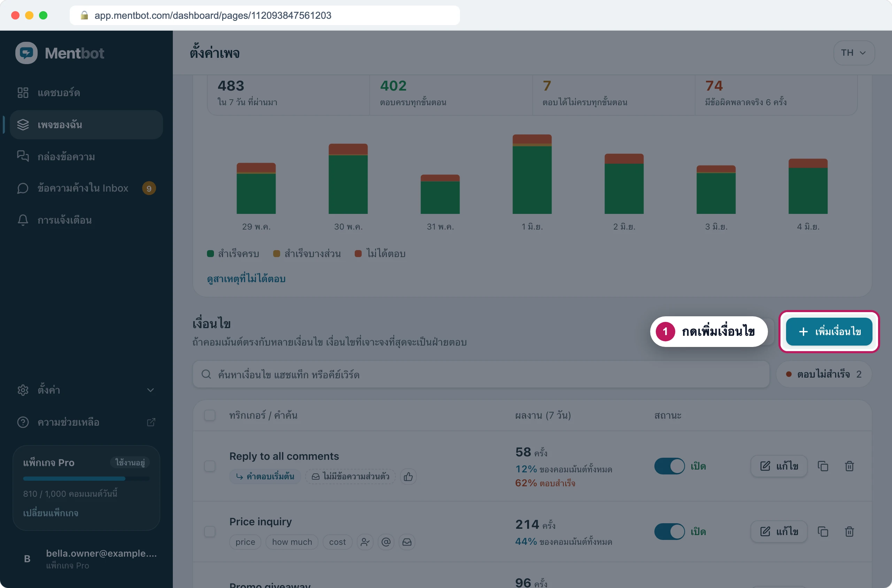Image resolution: width=892 pixels, height=588 pixels.
Task: Click the user-check icon in Price inquiry
Action: click(x=365, y=542)
